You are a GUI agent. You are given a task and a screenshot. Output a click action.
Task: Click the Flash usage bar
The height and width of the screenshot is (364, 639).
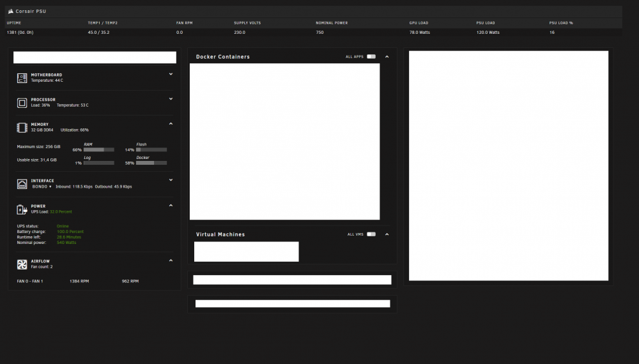click(x=151, y=150)
